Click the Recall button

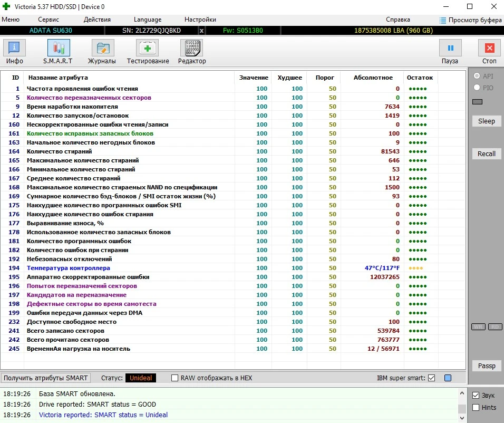pyautogui.click(x=486, y=154)
